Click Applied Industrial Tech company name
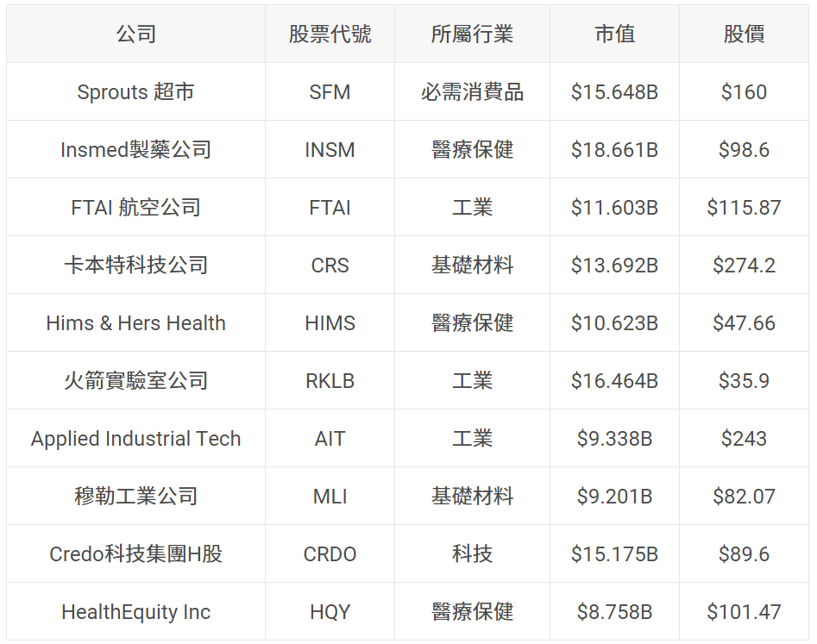 (x=136, y=439)
